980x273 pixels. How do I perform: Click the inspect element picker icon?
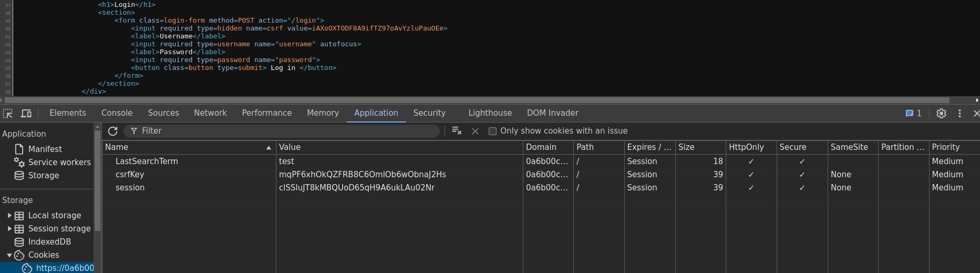coord(8,113)
